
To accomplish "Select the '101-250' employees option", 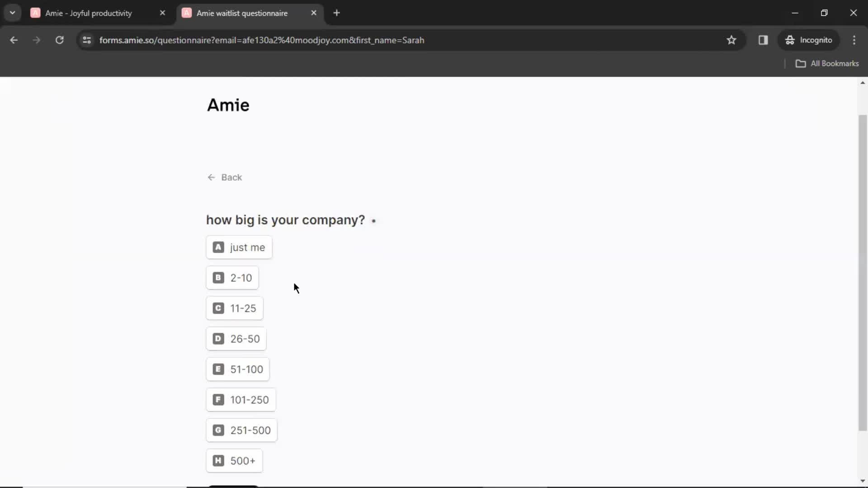I will click(x=241, y=400).
